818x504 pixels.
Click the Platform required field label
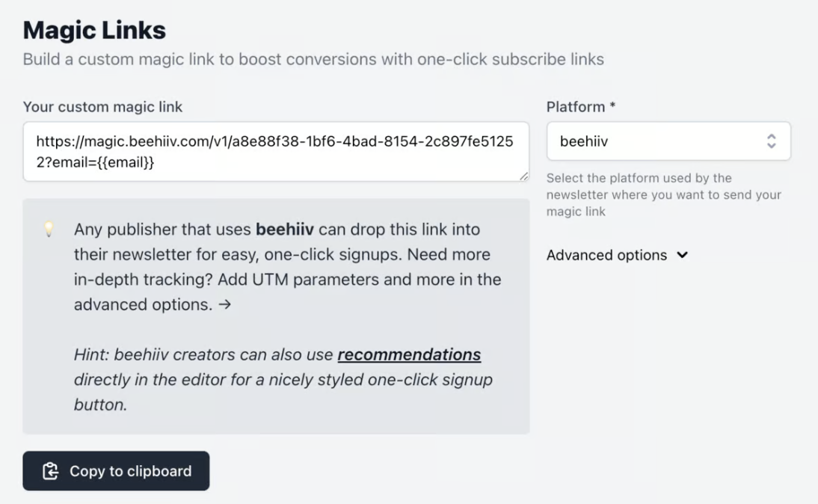click(580, 107)
